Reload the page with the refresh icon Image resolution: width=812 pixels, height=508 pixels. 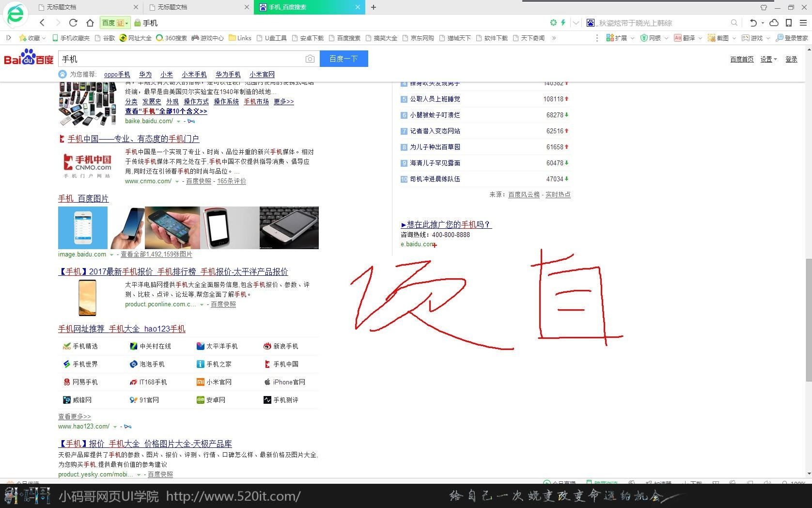tap(73, 23)
